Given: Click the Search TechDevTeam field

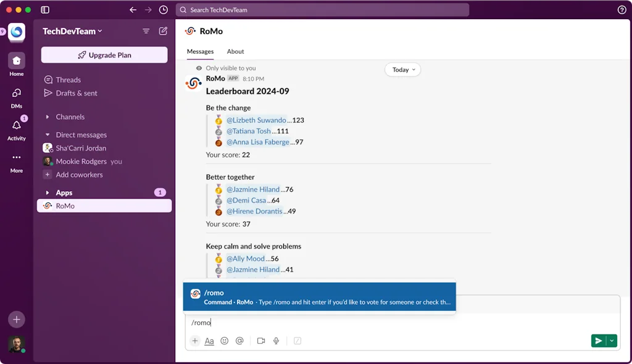Looking at the screenshot, I should tap(322, 10).
